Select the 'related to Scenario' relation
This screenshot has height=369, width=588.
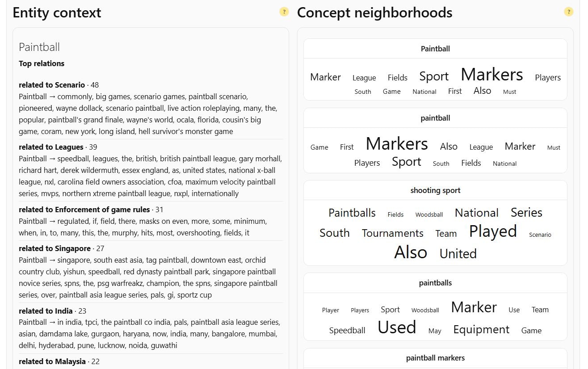tap(52, 85)
